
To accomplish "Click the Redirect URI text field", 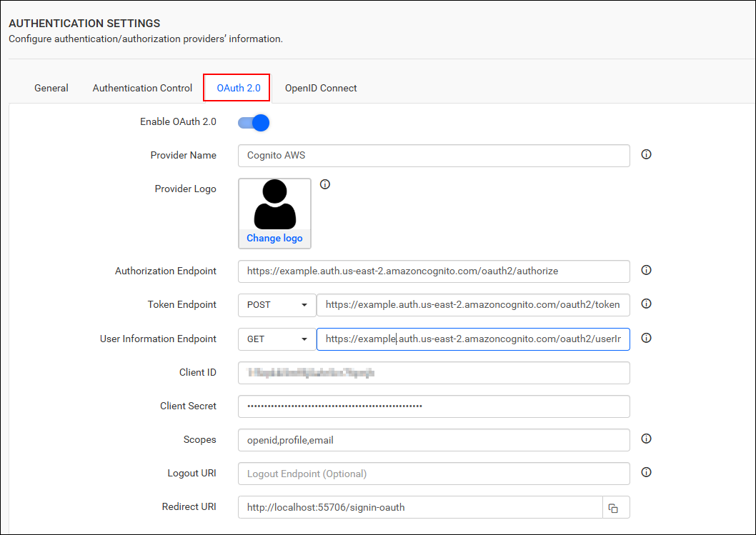I will tap(420, 508).
